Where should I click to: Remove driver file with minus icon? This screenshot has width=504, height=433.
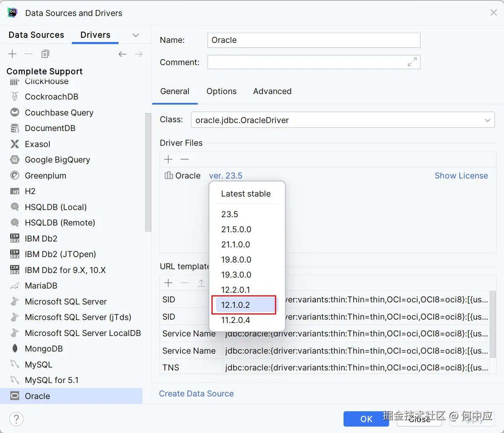click(x=185, y=159)
